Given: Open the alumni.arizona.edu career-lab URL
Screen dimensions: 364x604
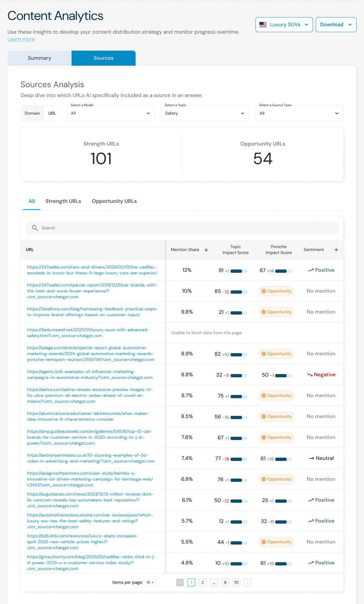Looking at the screenshot, I should 88,416.
